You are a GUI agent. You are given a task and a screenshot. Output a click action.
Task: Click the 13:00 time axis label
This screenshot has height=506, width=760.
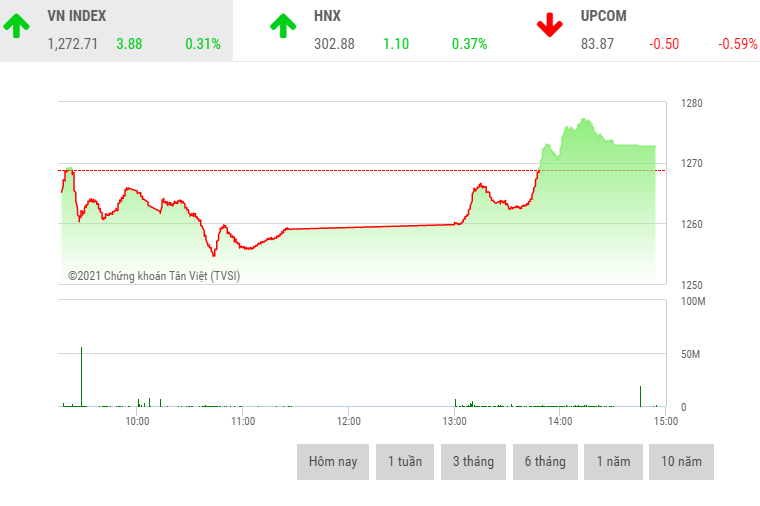click(454, 421)
